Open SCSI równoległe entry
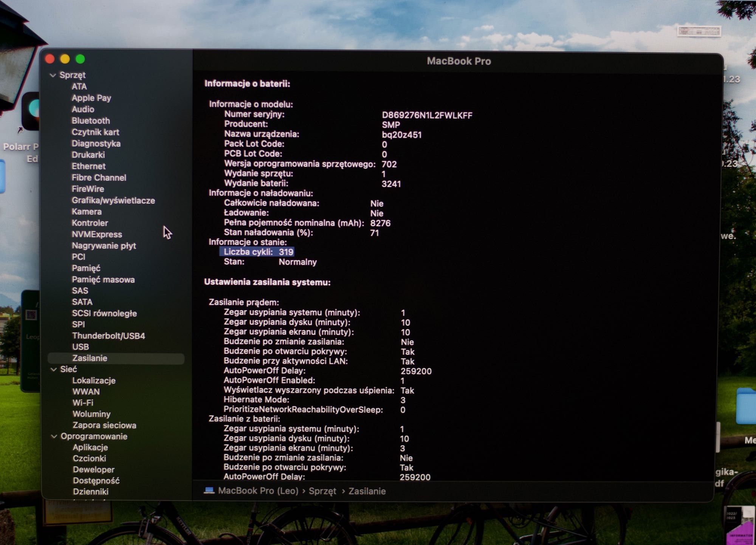The height and width of the screenshot is (545, 756). [104, 313]
